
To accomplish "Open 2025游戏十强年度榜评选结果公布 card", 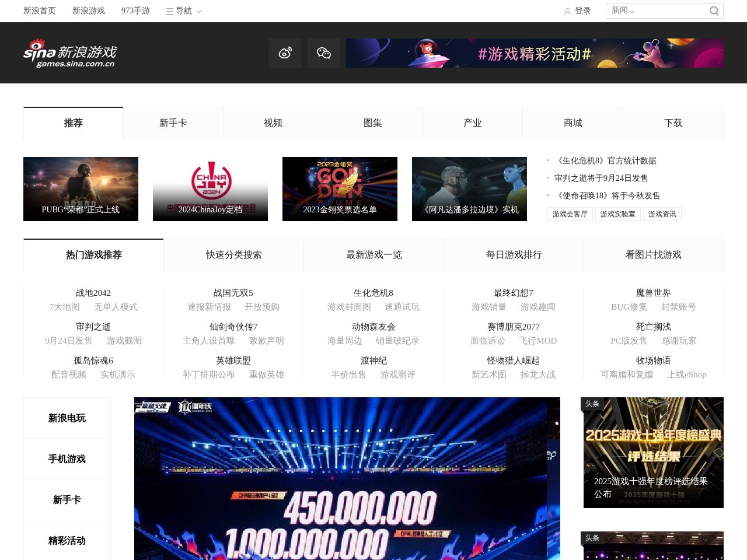I will click(x=654, y=453).
